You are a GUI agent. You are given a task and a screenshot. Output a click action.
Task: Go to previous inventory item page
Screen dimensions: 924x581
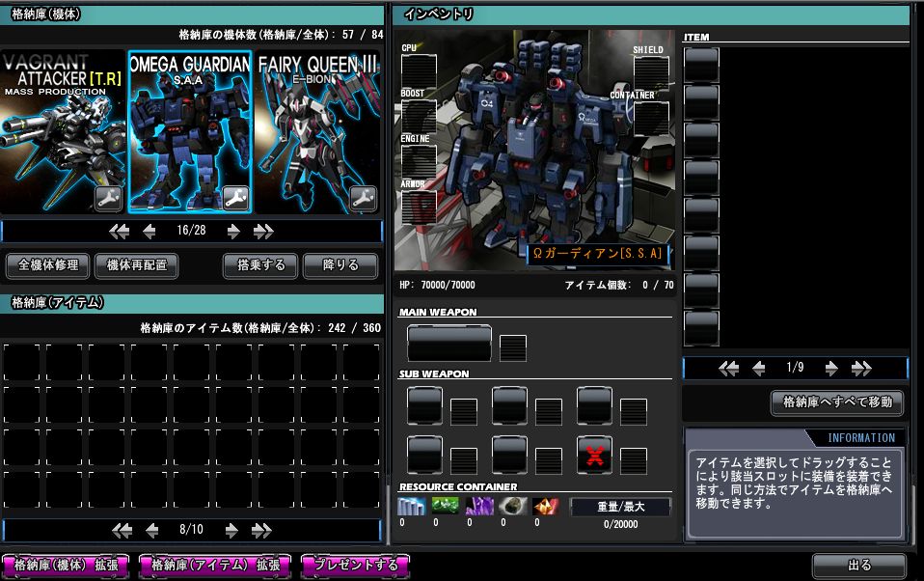pos(759,370)
